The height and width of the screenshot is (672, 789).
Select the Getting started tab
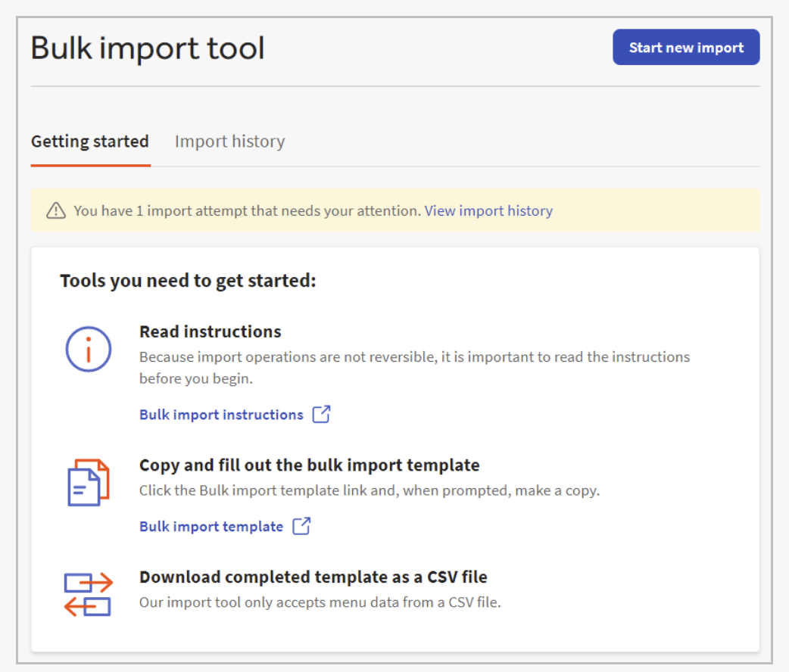point(89,142)
